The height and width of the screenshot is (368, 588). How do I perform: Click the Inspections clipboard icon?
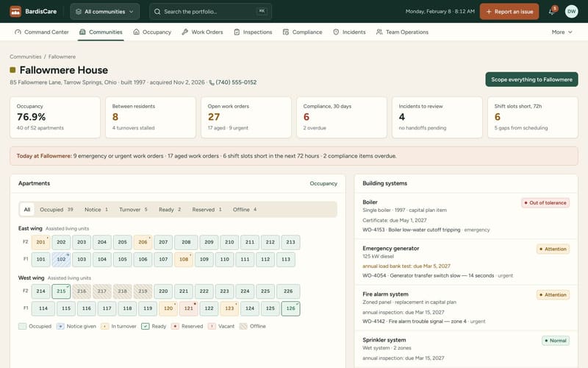(237, 32)
